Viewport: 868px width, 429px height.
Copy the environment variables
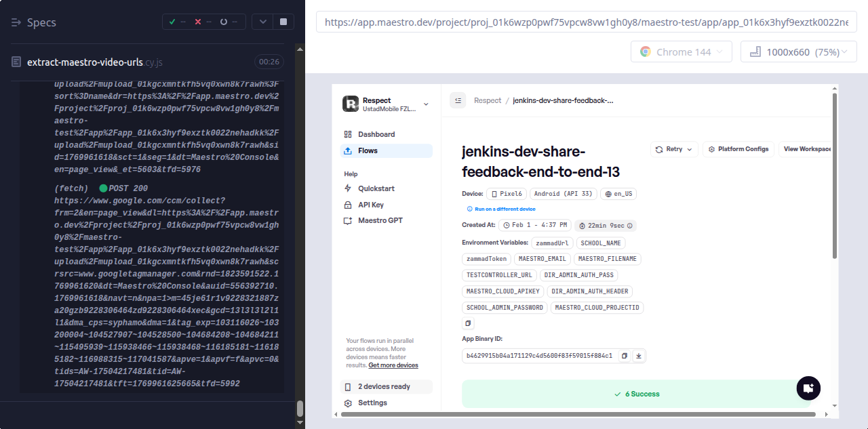click(468, 323)
